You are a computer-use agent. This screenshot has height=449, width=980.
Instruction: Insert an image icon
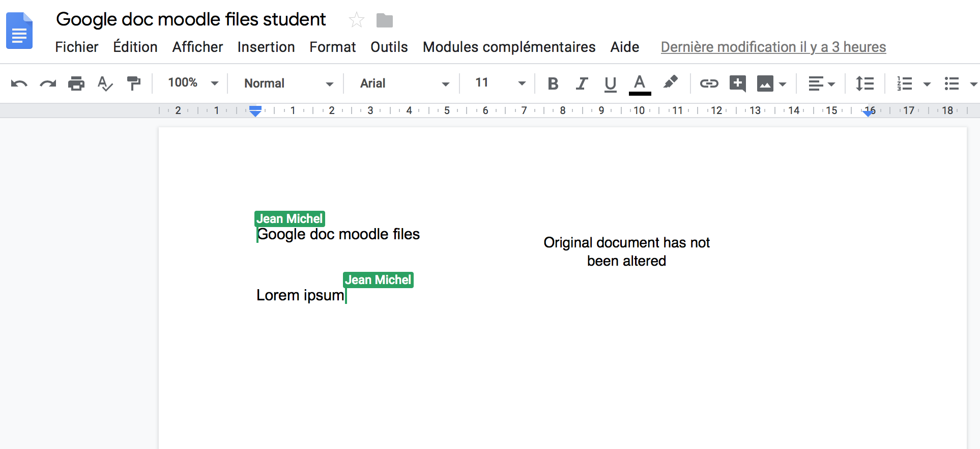pos(765,83)
